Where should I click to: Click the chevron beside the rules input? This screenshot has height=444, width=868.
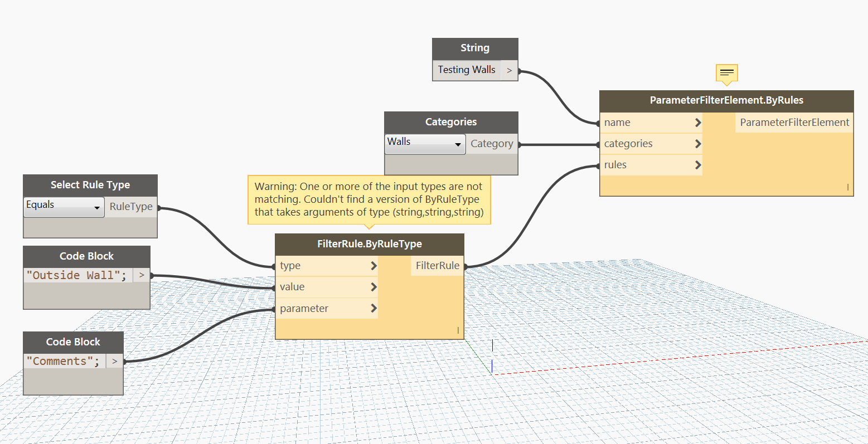click(698, 165)
